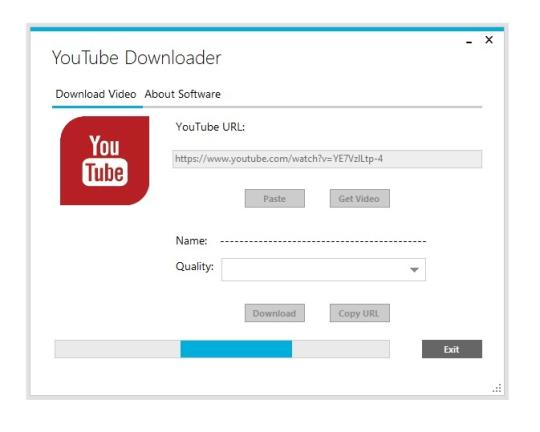Click the Copy URL button
The width and height of the screenshot is (540, 432).
(x=360, y=313)
